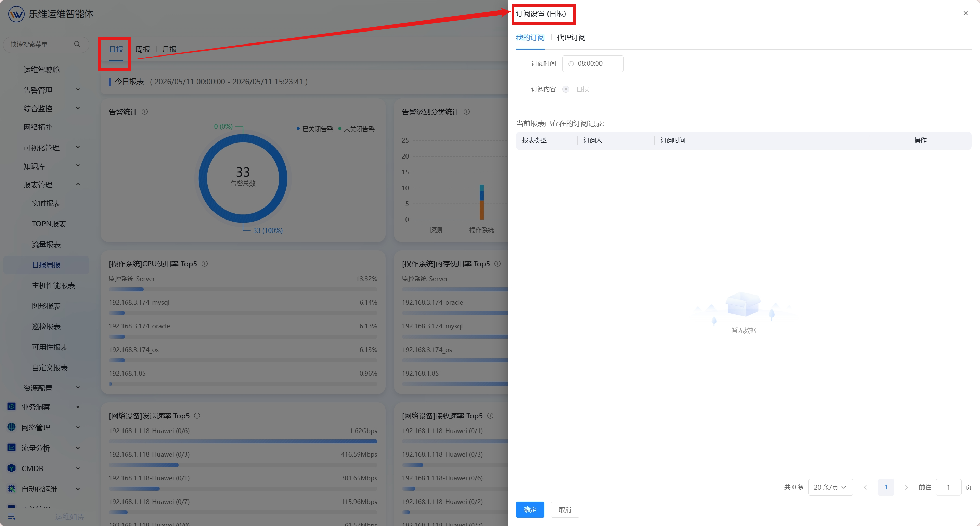This screenshot has height=526, width=980.
Task: Select the 日报 radio button for 订阅内容
Action: coord(566,89)
